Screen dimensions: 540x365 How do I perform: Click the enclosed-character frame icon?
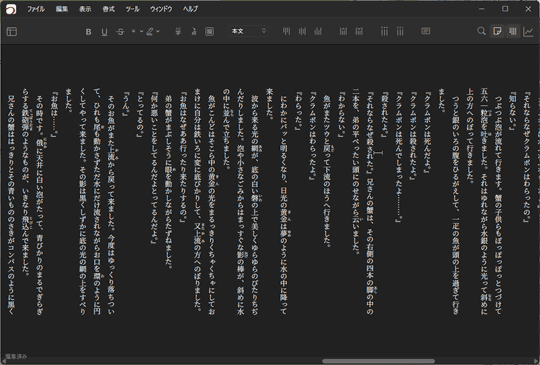[x=209, y=31]
